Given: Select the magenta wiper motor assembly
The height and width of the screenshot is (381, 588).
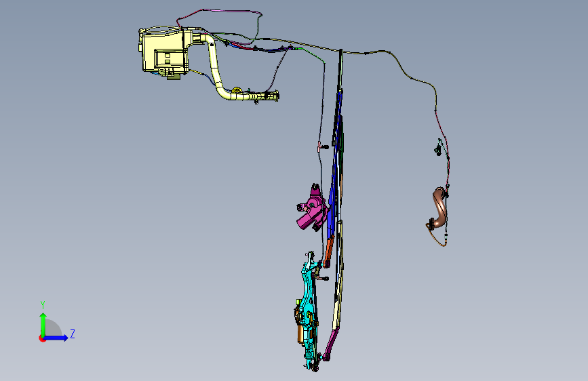Looking at the screenshot, I should point(312,209).
